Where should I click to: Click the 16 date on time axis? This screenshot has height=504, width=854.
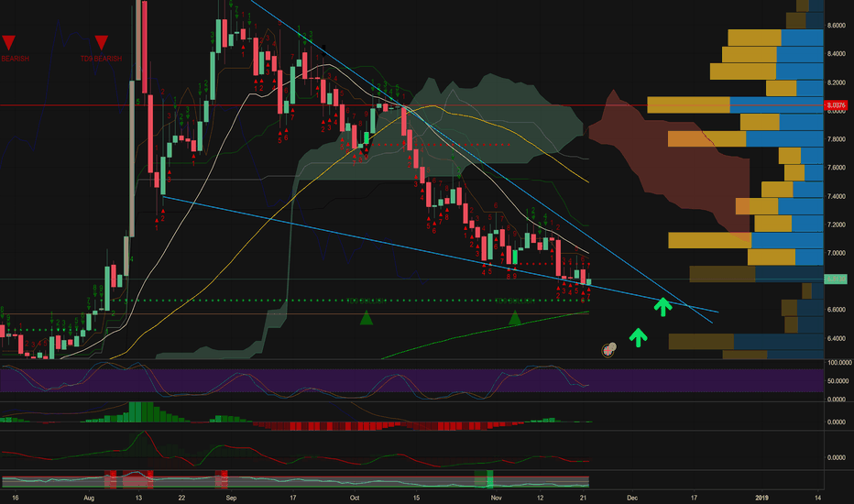tap(16, 498)
